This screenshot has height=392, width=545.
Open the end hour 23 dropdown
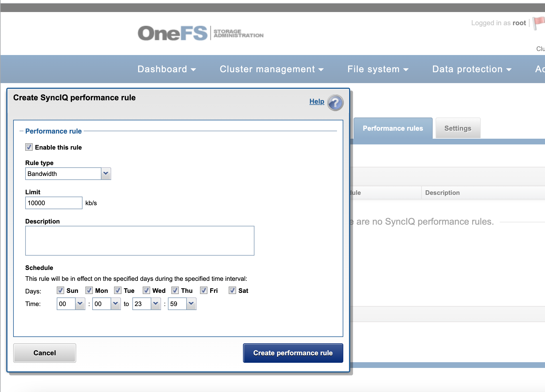146,304
